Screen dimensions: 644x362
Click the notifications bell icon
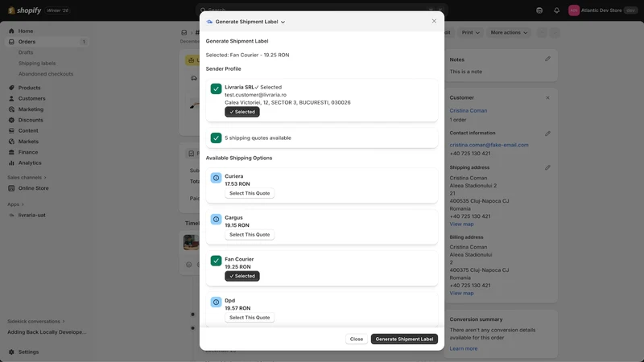tap(556, 10)
